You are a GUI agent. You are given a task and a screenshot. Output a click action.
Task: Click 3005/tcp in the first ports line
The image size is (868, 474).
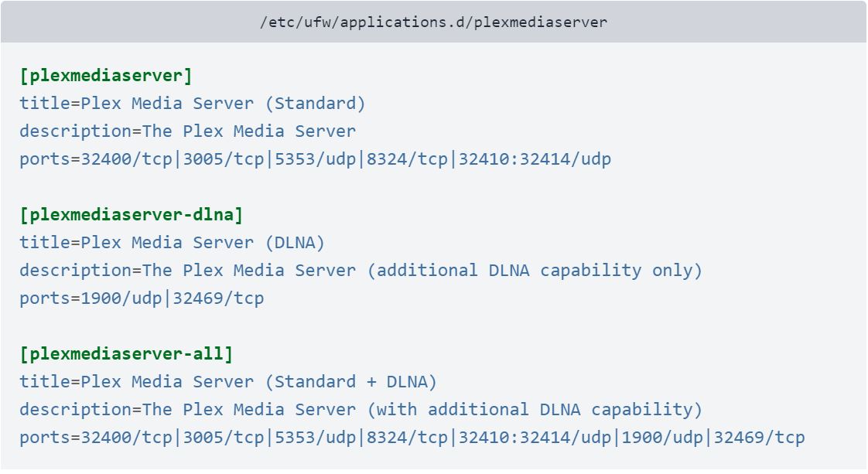pos(223,159)
